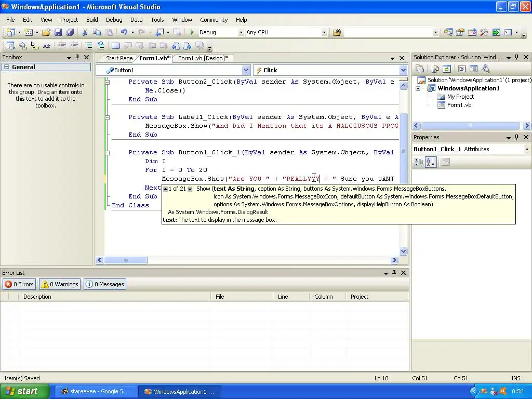Viewport: 532px width, 399px height.
Task: Switch to Form1.vb [Design]* tab
Action: pos(203,58)
